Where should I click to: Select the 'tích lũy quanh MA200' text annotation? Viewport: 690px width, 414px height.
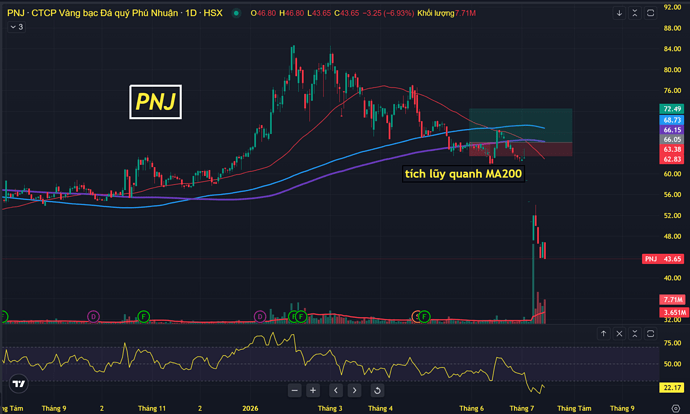[463, 174]
